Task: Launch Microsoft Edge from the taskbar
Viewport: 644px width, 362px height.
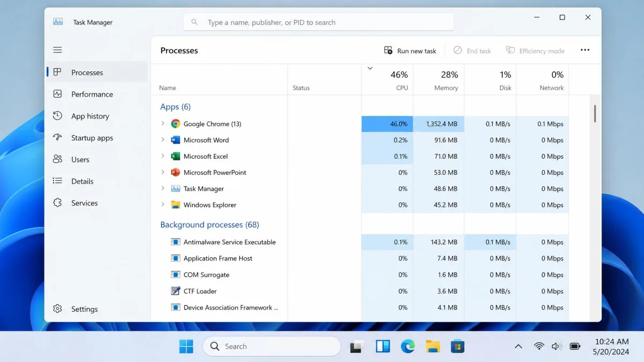Action: coord(408,346)
